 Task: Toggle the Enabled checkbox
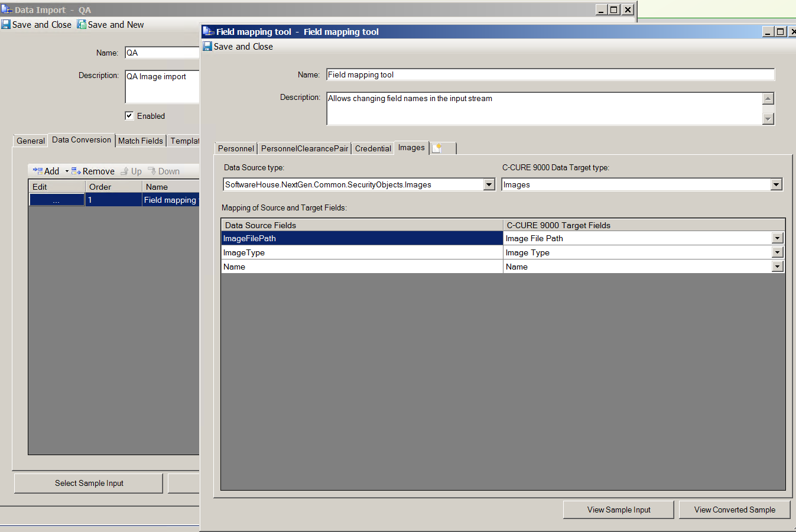129,116
